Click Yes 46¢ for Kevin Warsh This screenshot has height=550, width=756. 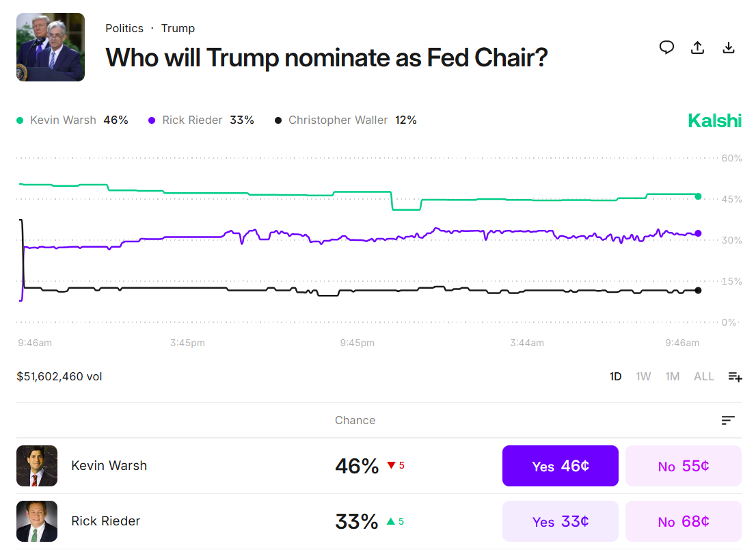pyautogui.click(x=560, y=466)
